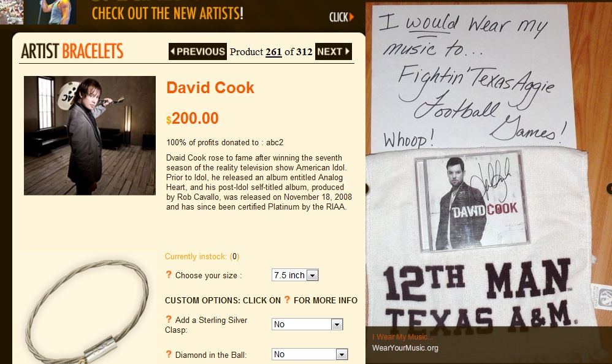Open the 7.5 inch size dropdown
This screenshot has width=612, height=364.
pos(295,275)
